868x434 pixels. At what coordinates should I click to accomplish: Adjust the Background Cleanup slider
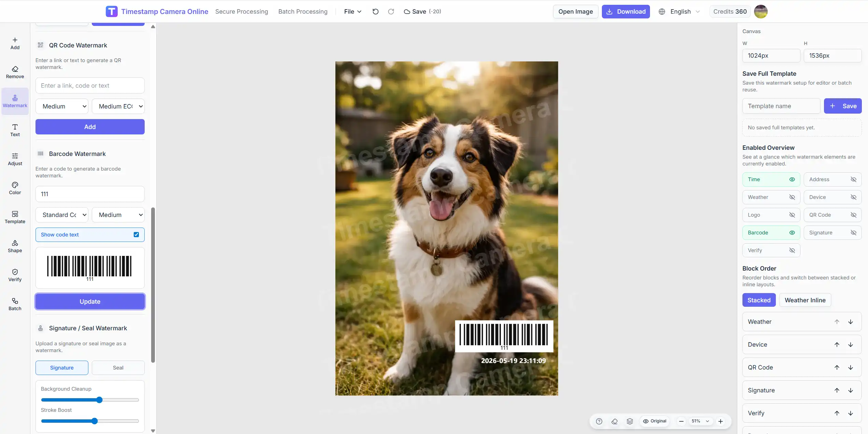coord(90,400)
